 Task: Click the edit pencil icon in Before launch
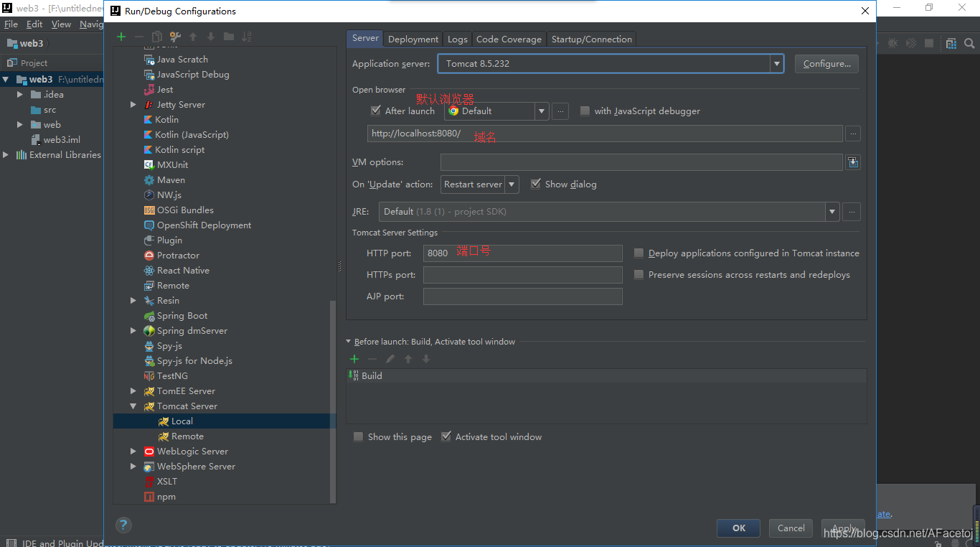[x=390, y=359]
